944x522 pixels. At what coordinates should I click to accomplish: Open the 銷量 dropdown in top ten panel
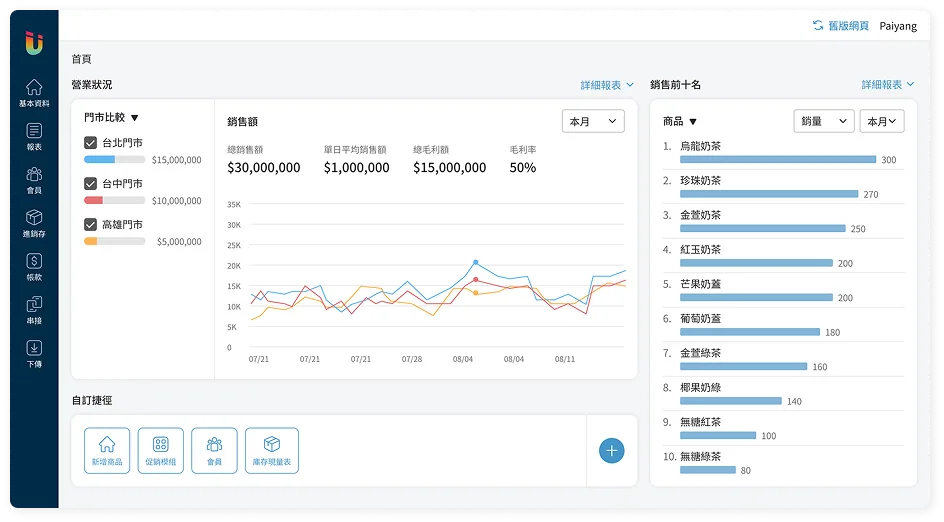click(x=824, y=122)
